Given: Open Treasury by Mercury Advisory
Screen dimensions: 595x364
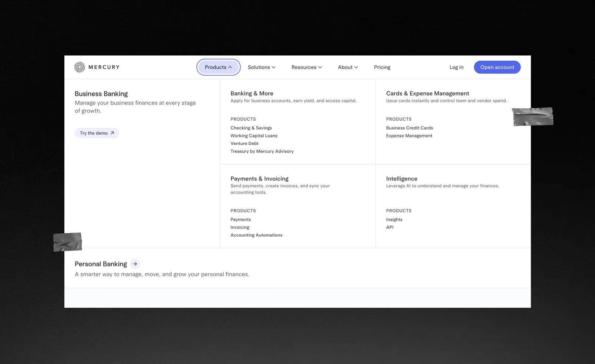Looking at the screenshot, I should click(x=262, y=151).
